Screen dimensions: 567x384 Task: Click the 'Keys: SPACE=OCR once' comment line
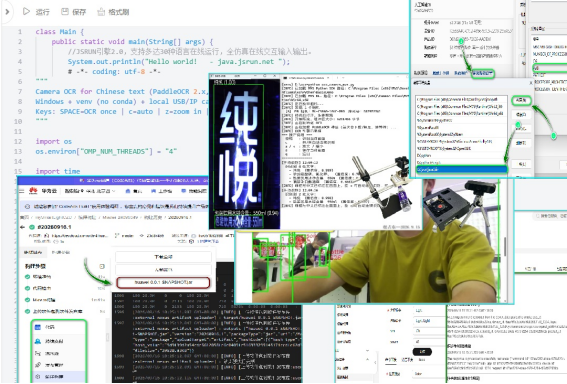[x=122, y=111]
